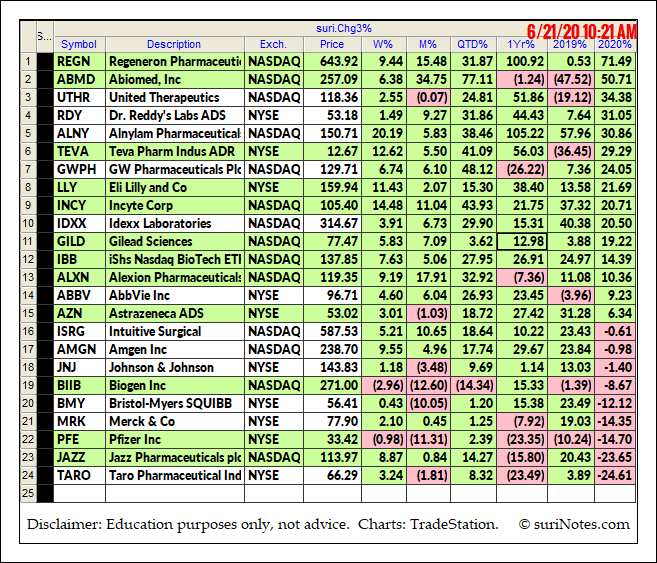
Task: Select the REGN symbol cell
Action: click(x=79, y=62)
